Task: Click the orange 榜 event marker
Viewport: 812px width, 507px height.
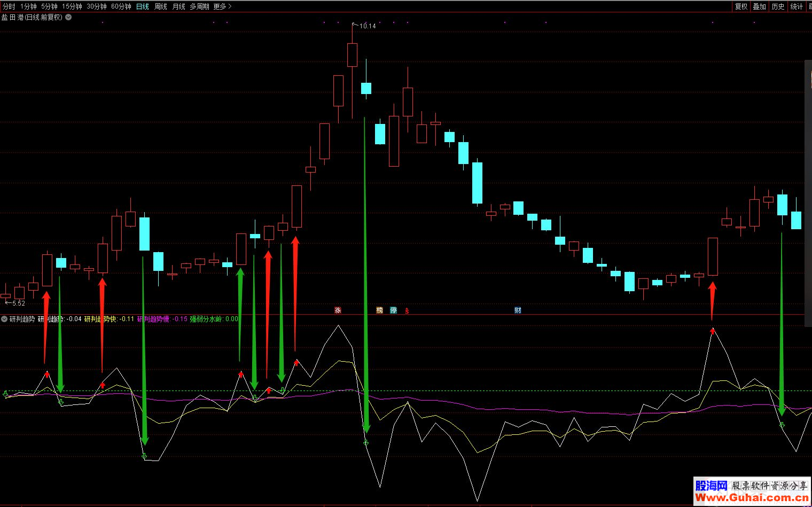Action: point(380,310)
